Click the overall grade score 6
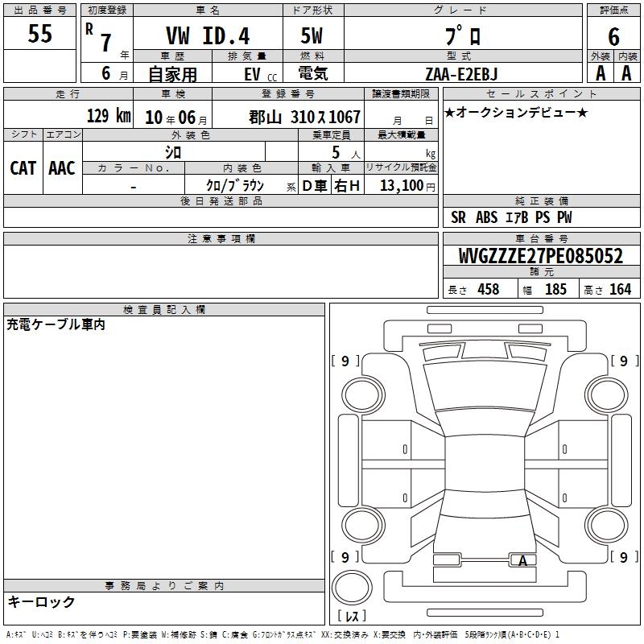 tap(613, 36)
